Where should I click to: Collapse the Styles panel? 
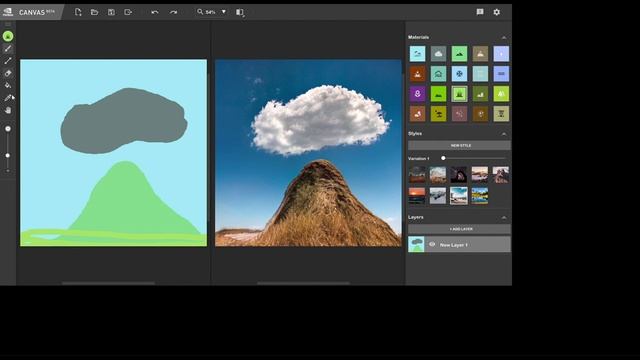pos(504,134)
